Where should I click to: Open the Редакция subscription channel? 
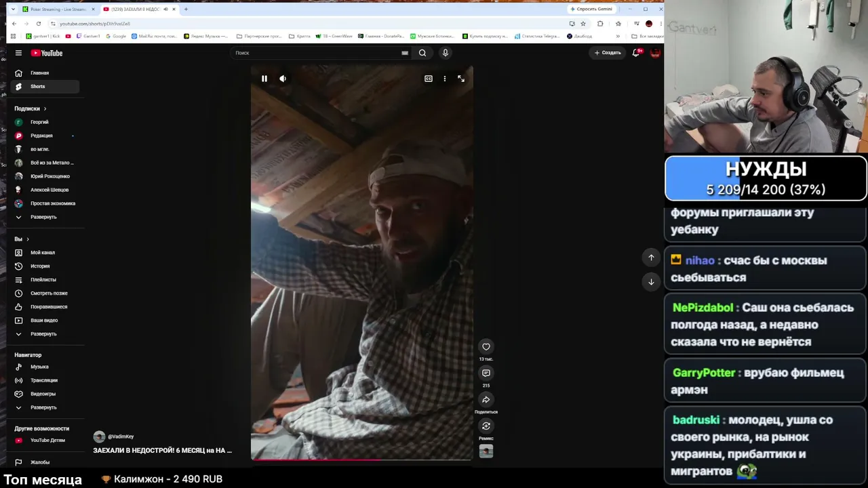(x=45, y=136)
